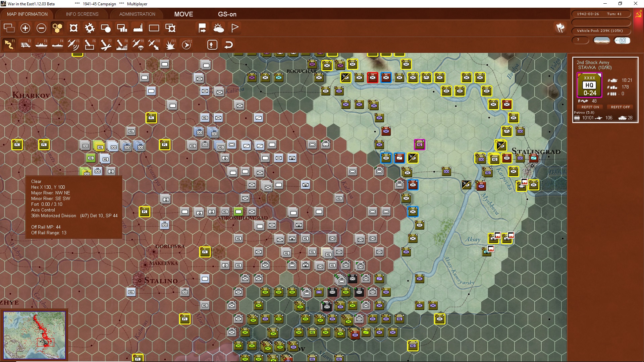Select the magenta-highlighted HQ unit on map
The width and height of the screenshot is (644, 362).
(x=419, y=145)
